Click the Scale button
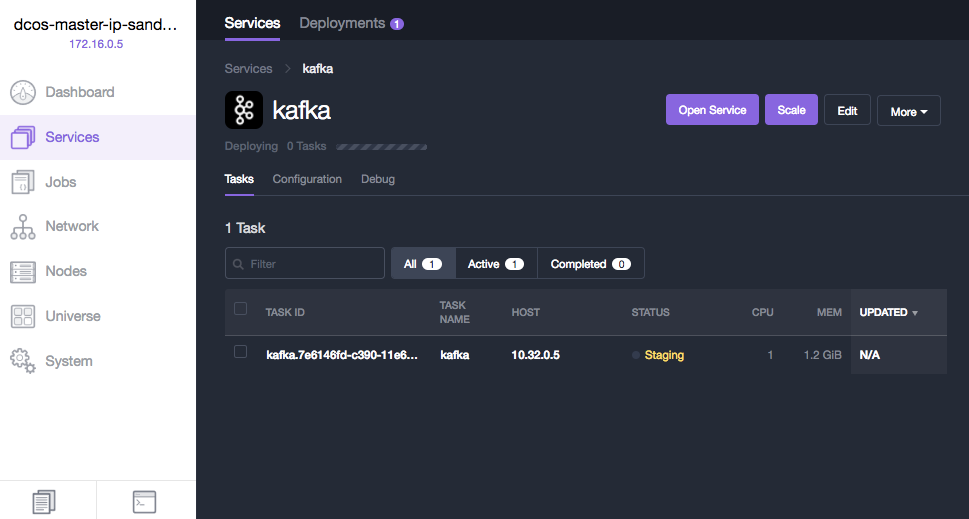This screenshot has width=969, height=519. click(x=791, y=110)
